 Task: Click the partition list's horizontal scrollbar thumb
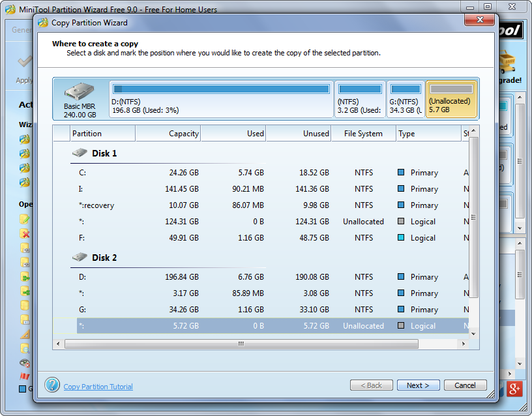[241, 344]
